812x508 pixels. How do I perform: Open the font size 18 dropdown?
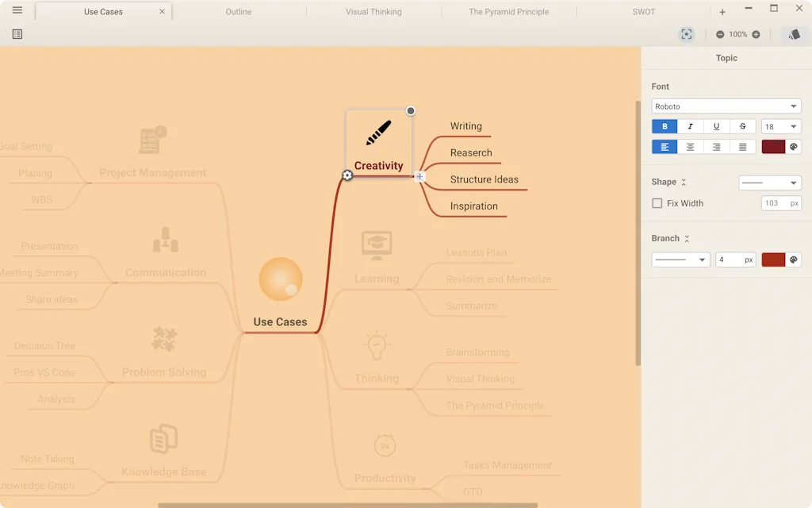pyautogui.click(x=781, y=125)
